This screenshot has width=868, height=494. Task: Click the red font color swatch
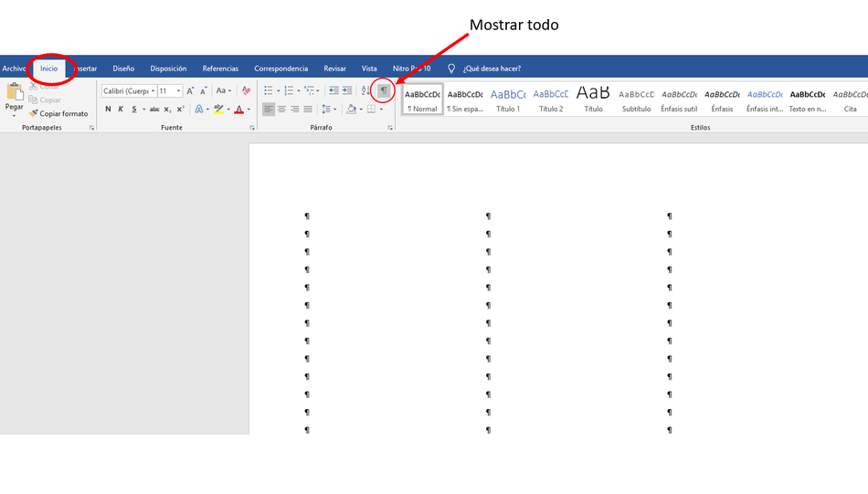click(238, 110)
